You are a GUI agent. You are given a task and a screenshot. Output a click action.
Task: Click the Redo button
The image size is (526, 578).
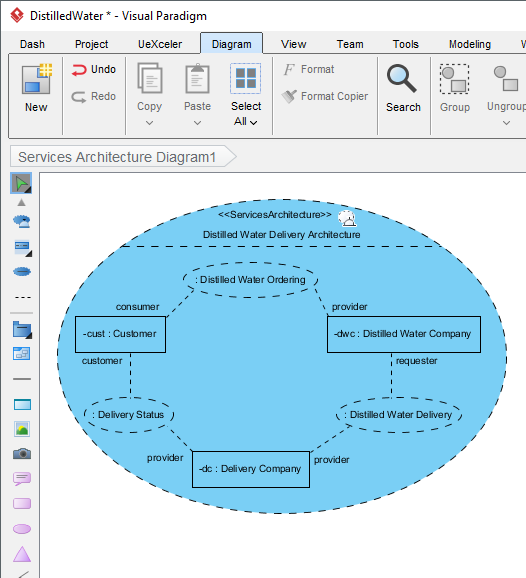tap(94, 97)
